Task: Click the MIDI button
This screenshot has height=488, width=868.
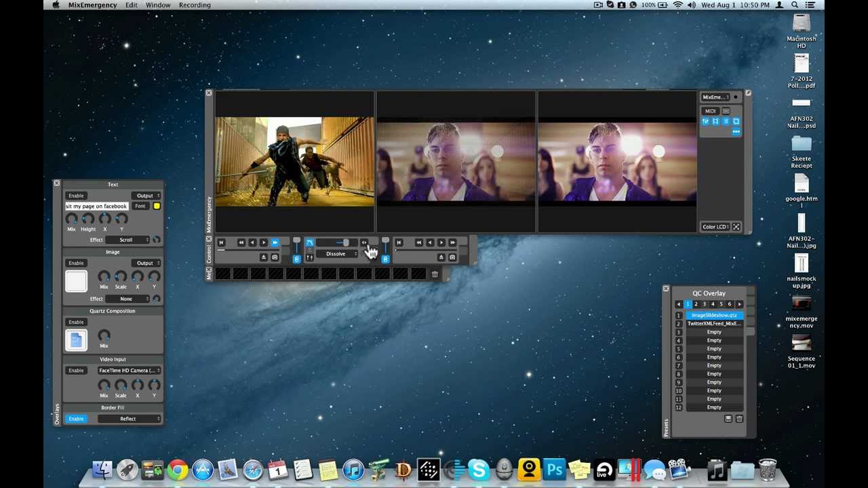Action: [x=711, y=111]
